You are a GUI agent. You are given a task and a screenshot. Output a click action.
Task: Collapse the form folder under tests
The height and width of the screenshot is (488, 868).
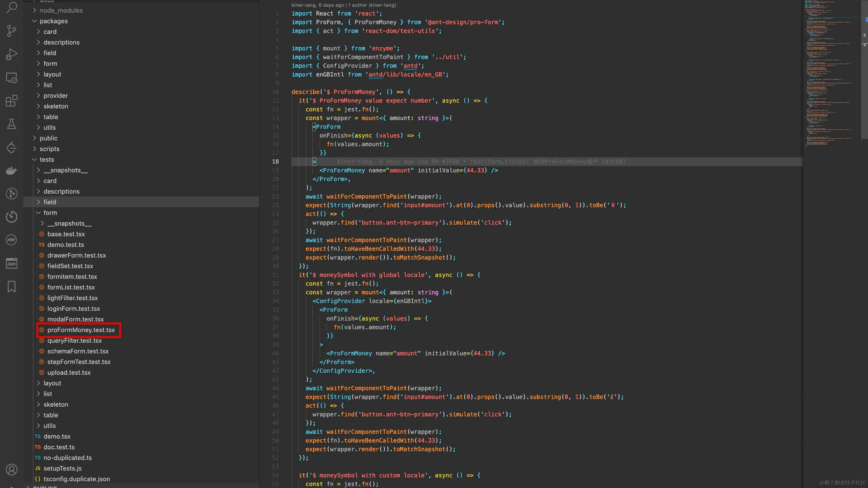pos(50,213)
